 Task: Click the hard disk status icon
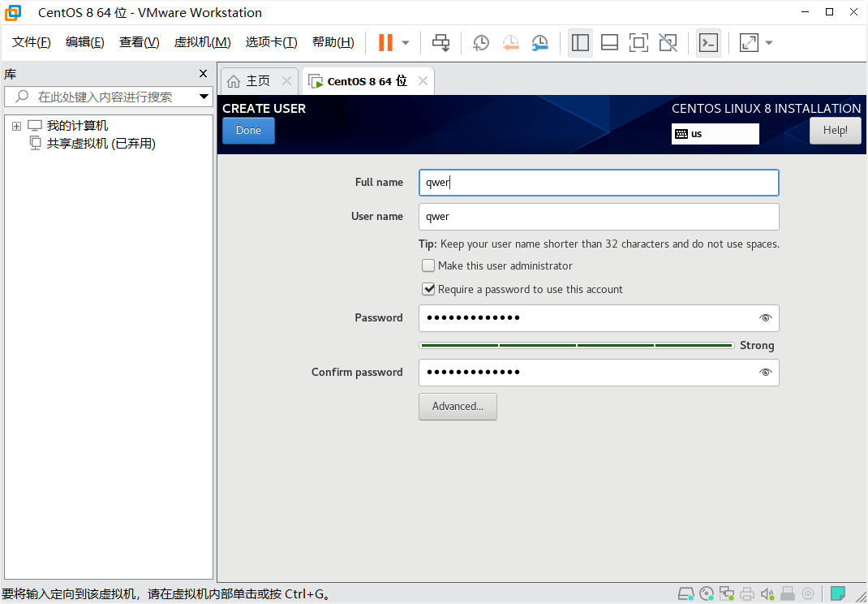click(x=685, y=594)
